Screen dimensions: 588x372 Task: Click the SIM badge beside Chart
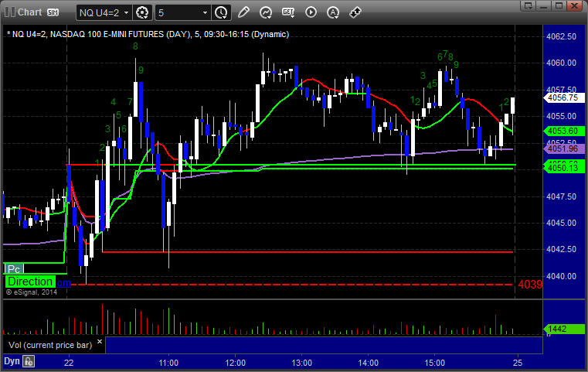click(53, 12)
